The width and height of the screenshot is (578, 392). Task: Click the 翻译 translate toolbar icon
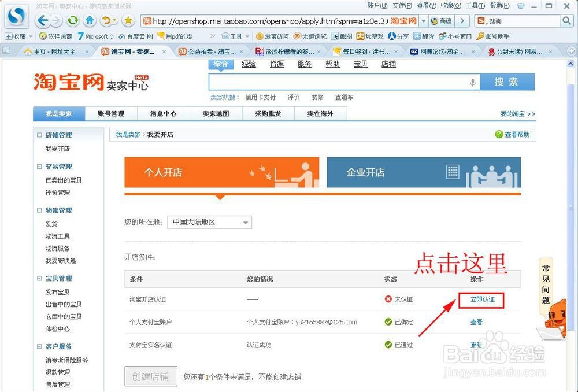pyautogui.click(x=424, y=36)
